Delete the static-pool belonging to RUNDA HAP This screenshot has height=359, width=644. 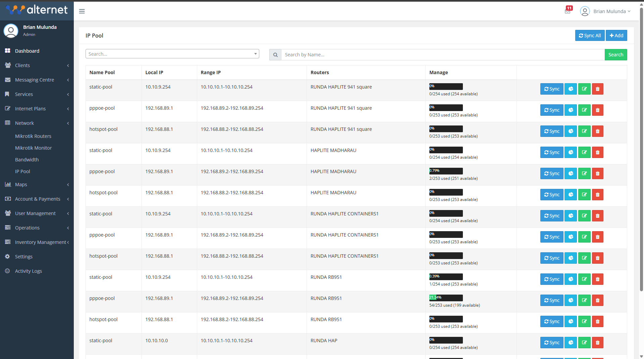[x=597, y=343]
